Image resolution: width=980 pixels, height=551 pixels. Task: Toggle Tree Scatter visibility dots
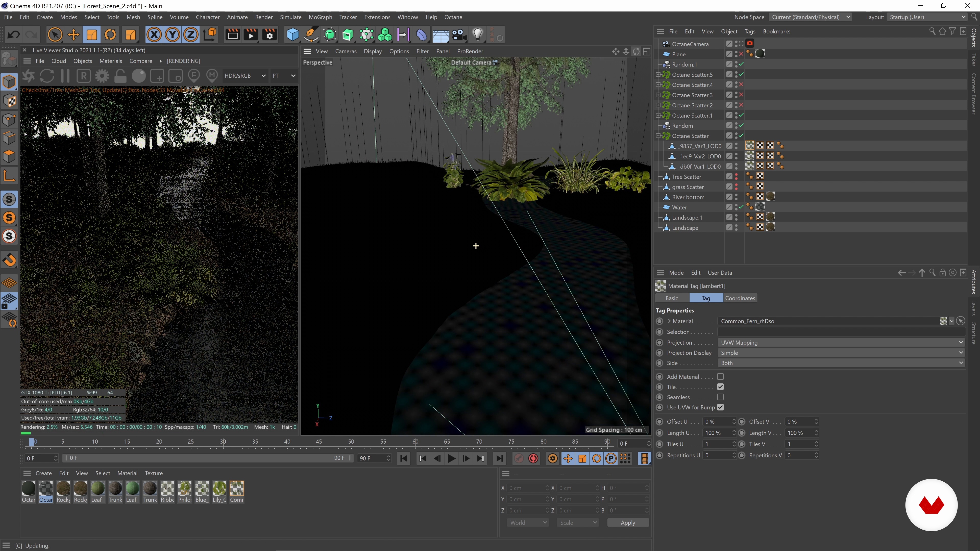[736, 177]
